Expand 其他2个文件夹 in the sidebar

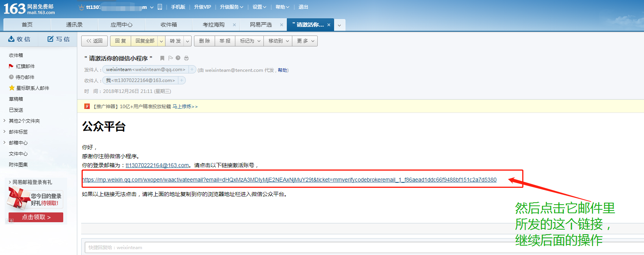coord(4,121)
